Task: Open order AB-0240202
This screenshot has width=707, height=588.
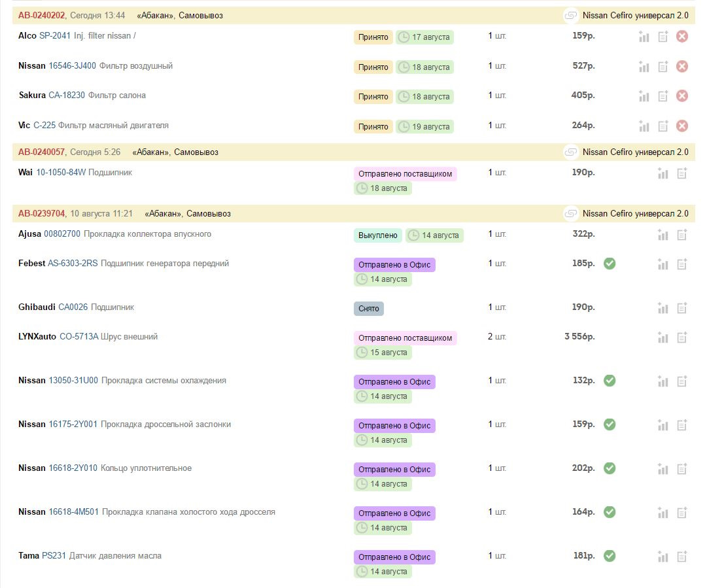Action: pyautogui.click(x=41, y=15)
